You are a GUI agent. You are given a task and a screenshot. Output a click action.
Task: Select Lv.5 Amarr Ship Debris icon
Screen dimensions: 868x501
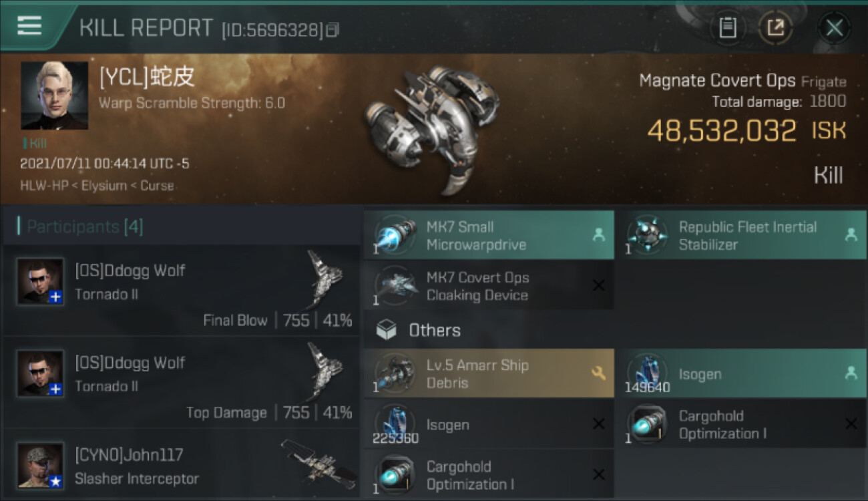[395, 373]
